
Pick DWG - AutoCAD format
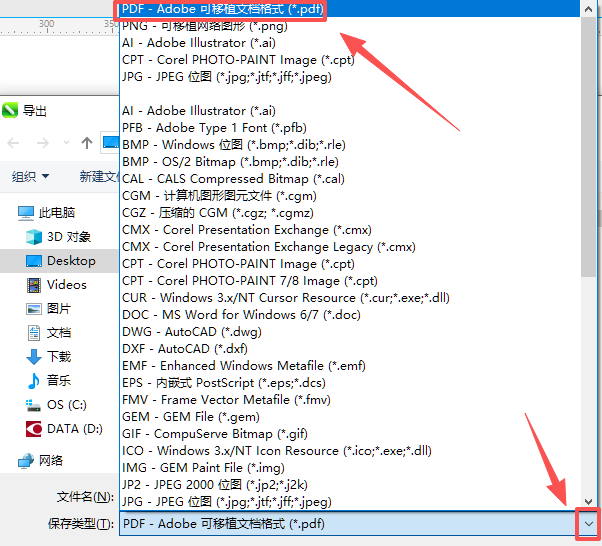click(350, 332)
